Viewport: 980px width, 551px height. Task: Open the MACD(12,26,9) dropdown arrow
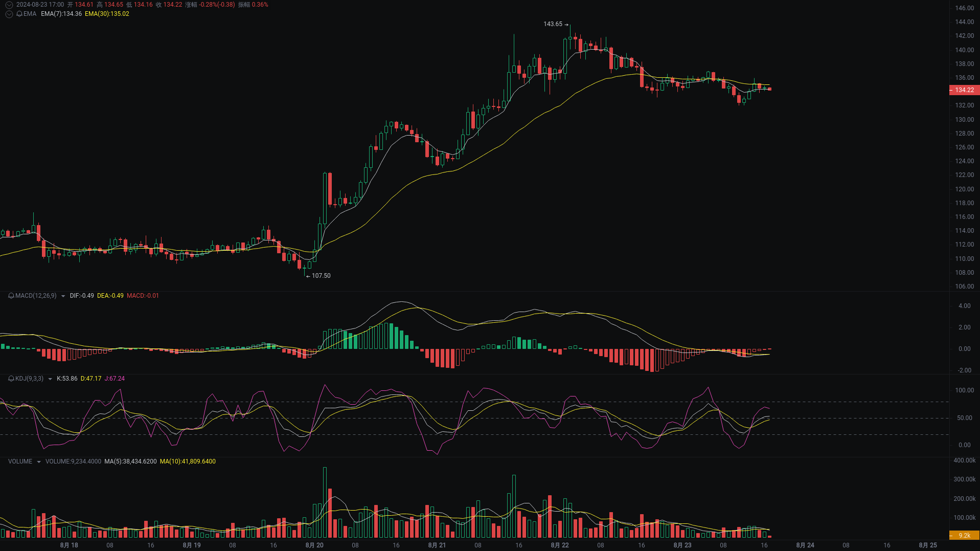tap(63, 296)
